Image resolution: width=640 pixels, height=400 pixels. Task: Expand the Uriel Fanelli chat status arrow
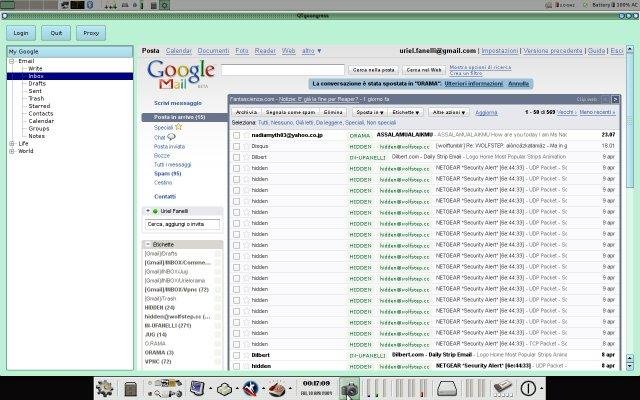(148, 211)
